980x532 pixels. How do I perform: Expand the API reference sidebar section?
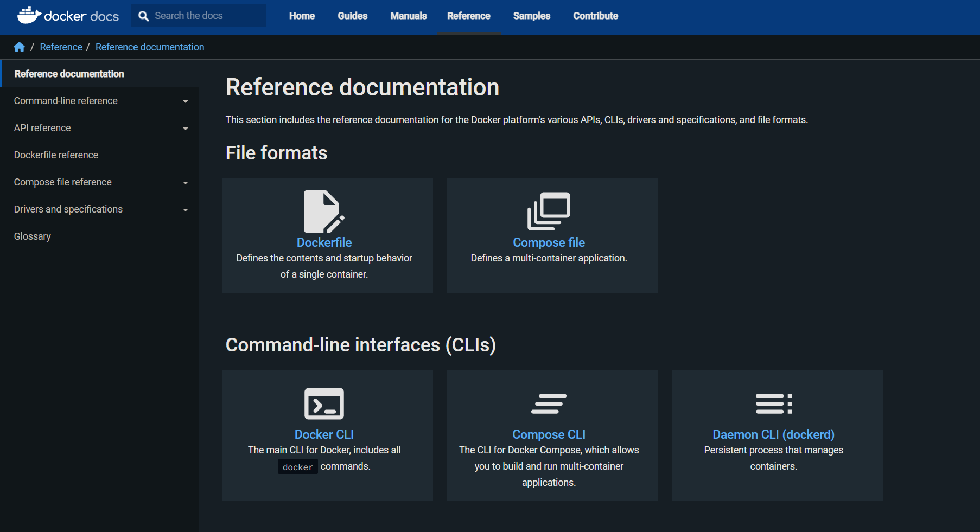tap(185, 129)
